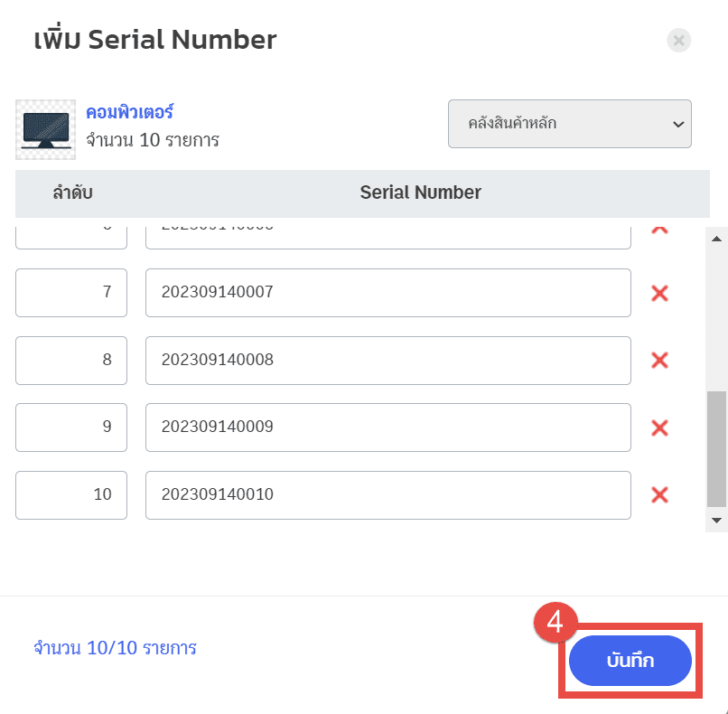Image resolution: width=728 pixels, height=714 pixels.
Task: Focus serial number field 202309140008
Action: tap(388, 361)
